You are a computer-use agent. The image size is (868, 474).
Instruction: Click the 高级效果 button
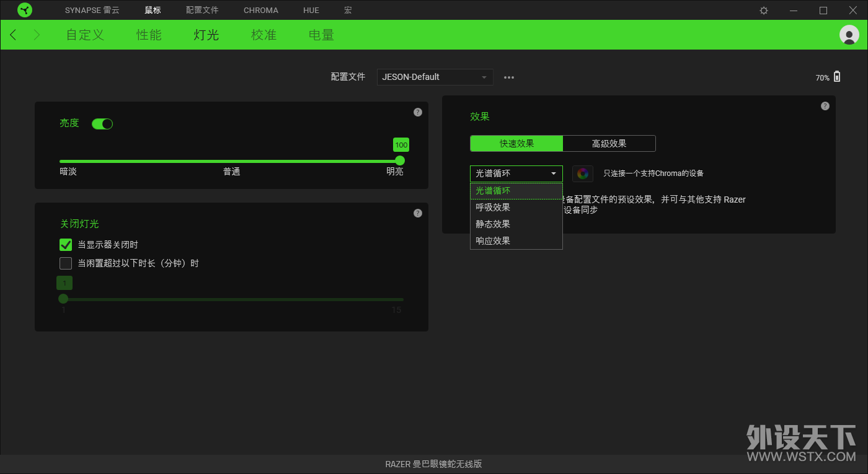(x=609, y=144)
